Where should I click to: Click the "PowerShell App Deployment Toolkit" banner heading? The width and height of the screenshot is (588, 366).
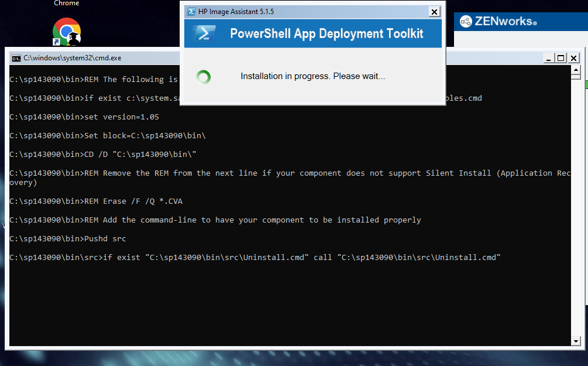click(326, 33)
